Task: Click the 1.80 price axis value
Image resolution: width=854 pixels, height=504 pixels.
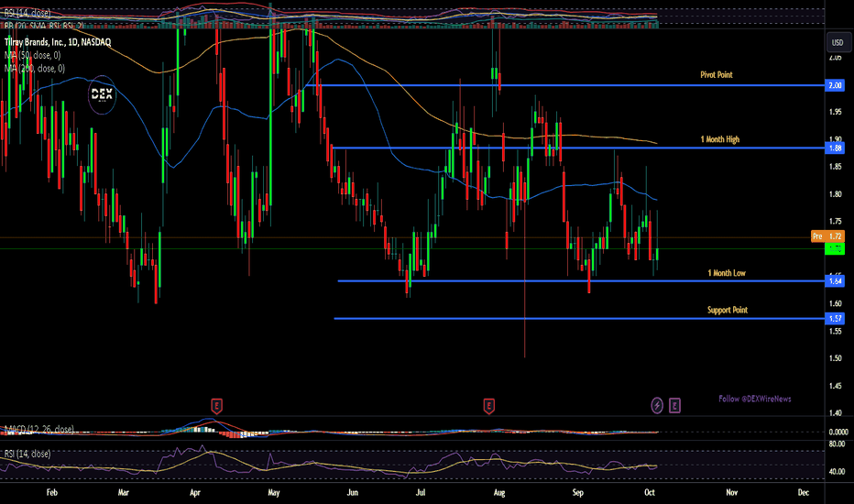Action: pos(836,194)
